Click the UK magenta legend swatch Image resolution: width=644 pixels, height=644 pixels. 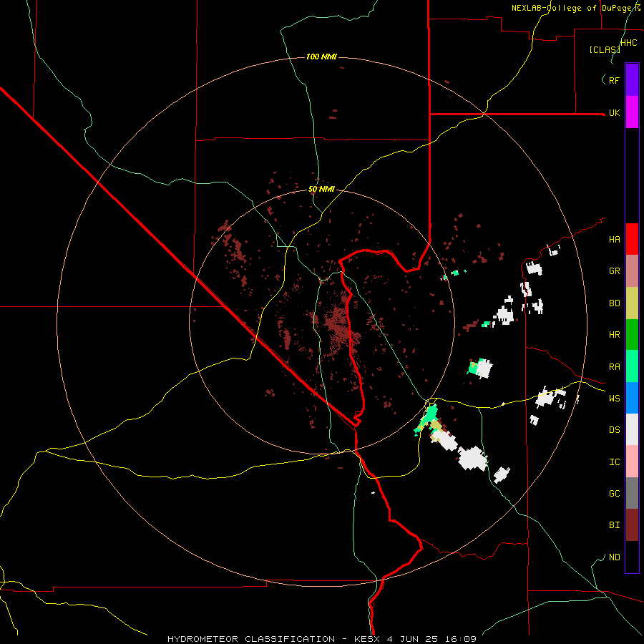click(632, 112)
